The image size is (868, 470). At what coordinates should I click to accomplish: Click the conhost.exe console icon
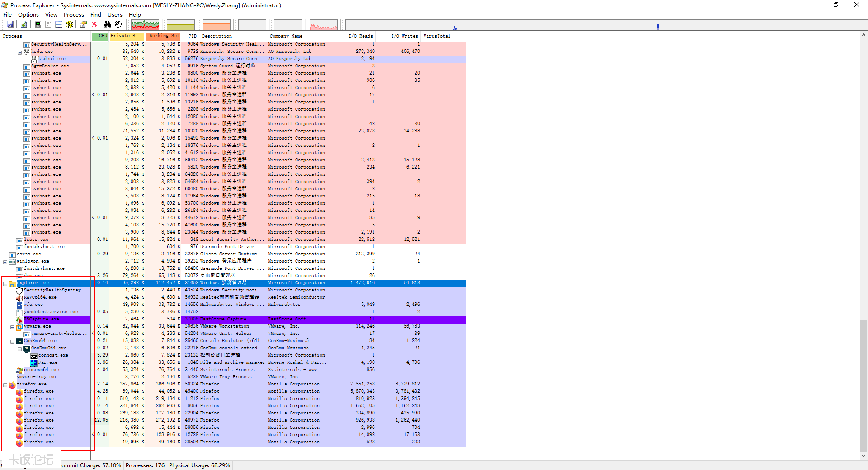pyautogui.click(x=34, y=356)
